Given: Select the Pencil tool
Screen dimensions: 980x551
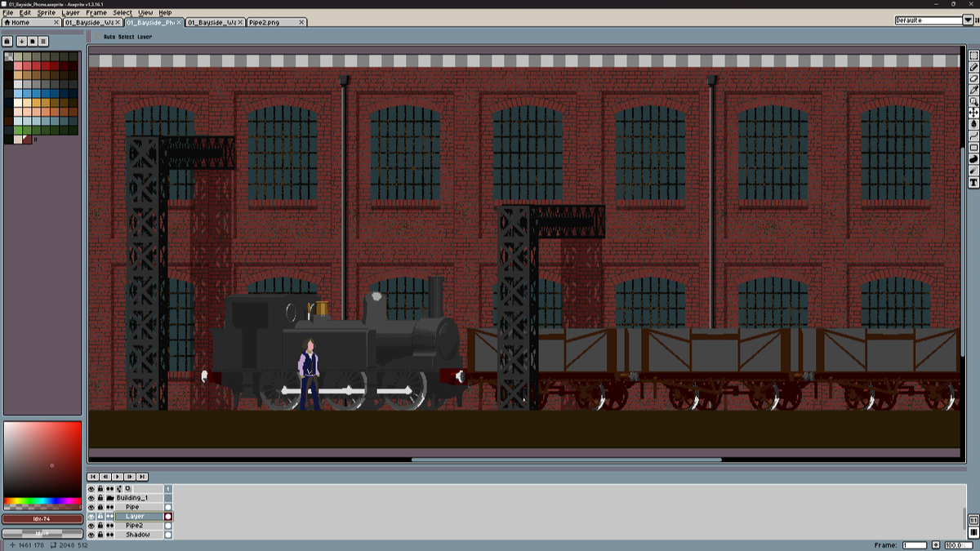Looking at the screenshot, I should 973,67.
